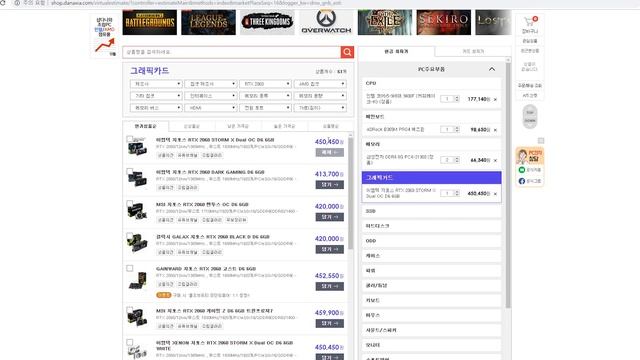Remove the CPU item priced 177,140
This screenshot has height=360, width=640.
pos(495,99)
